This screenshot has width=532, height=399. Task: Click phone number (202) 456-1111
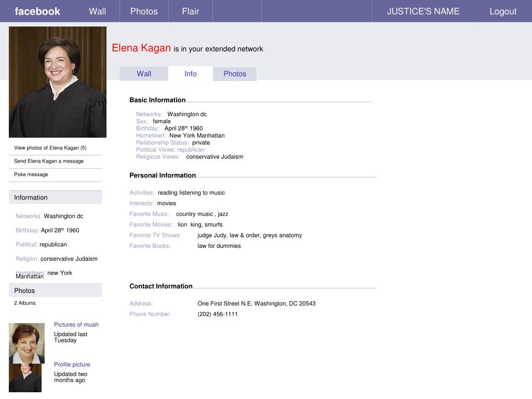(218, 314)
